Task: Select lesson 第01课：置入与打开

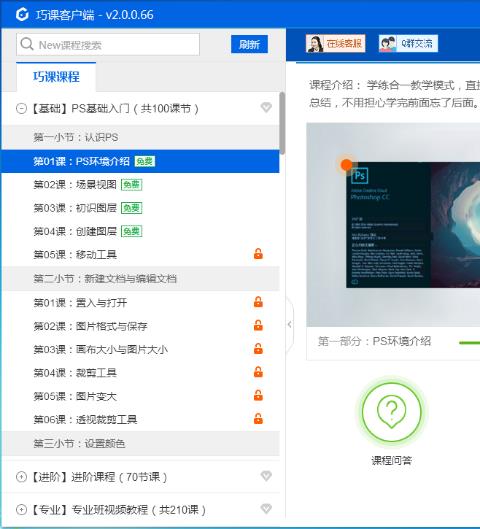Action: tap(140, 303)
